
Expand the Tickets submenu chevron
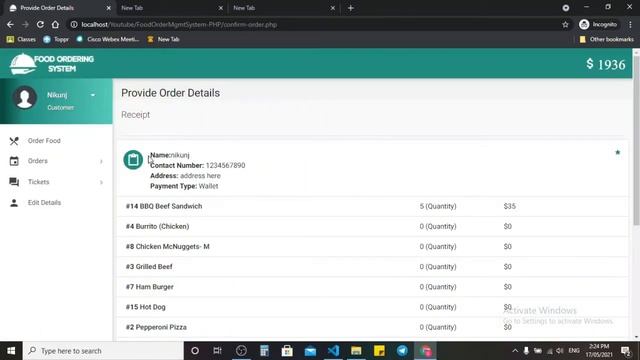pos(101,182)
